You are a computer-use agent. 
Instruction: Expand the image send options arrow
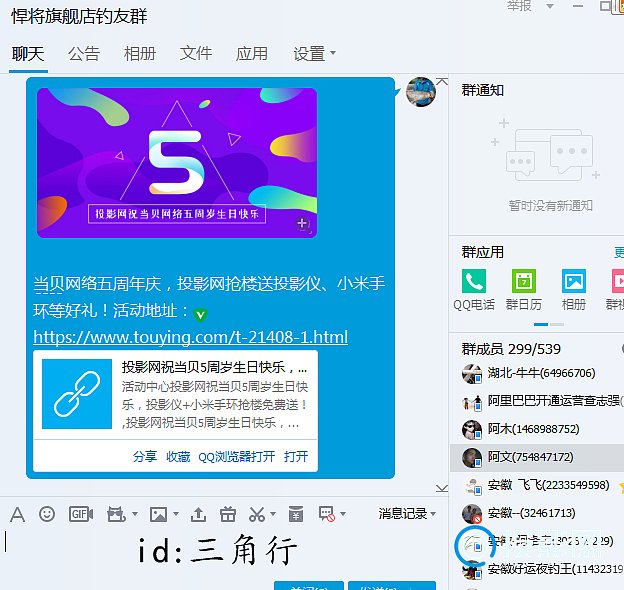pos(174,514)
